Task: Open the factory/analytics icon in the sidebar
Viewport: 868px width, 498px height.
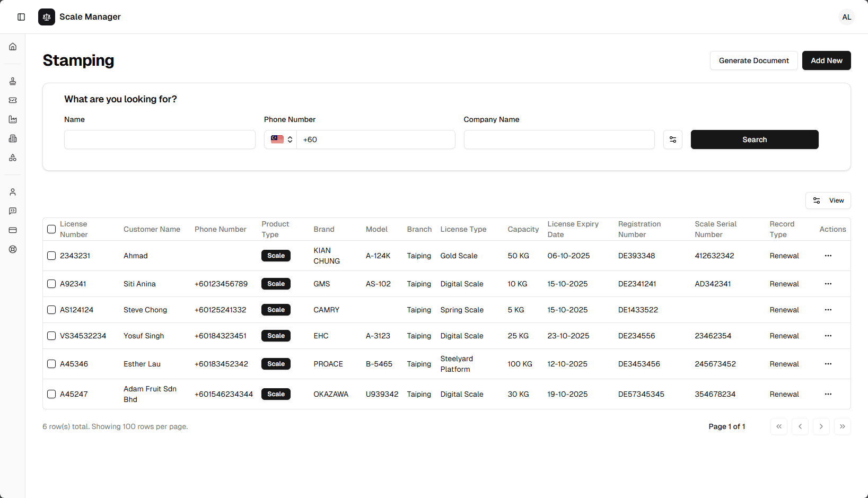Action: pos(13,119)
